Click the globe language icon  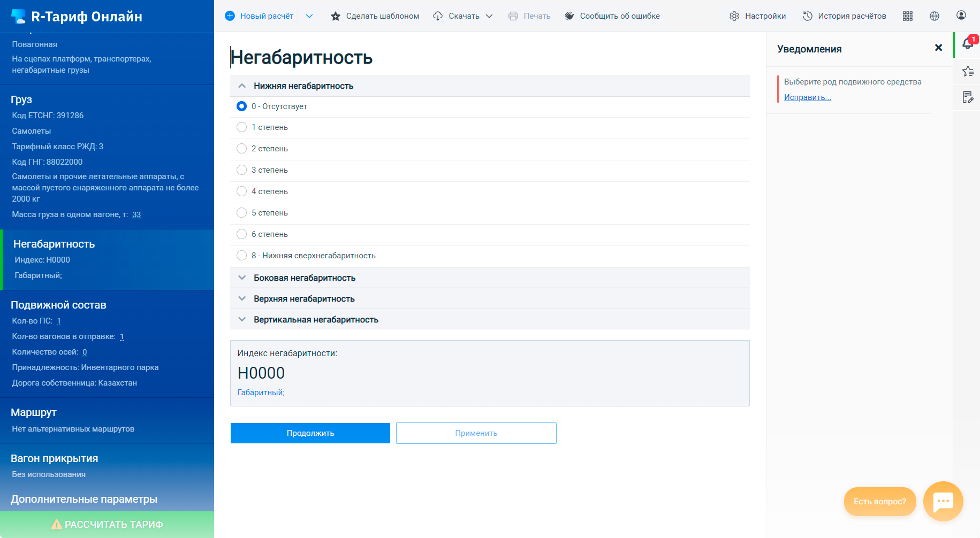935,16
